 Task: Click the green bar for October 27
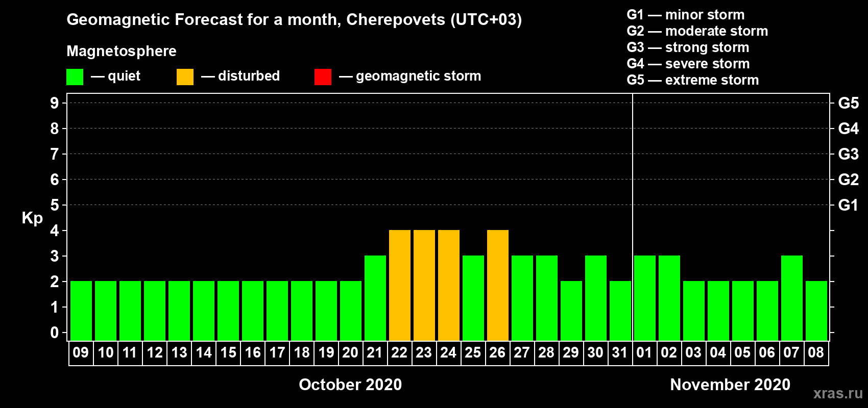click(522, 298)
